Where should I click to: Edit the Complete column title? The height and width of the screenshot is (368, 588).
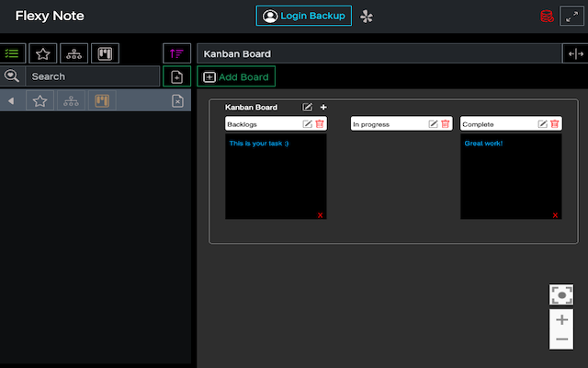click(x=542, y=124)
